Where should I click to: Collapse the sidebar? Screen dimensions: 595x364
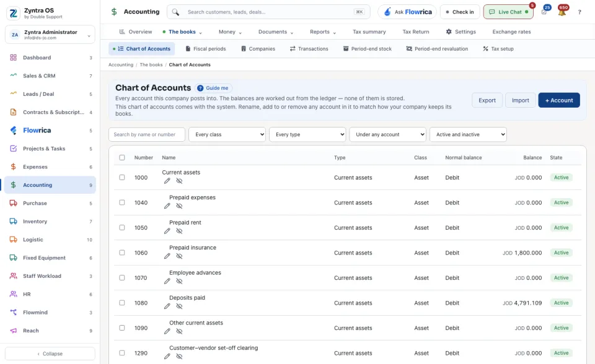[x=50, y=353]
